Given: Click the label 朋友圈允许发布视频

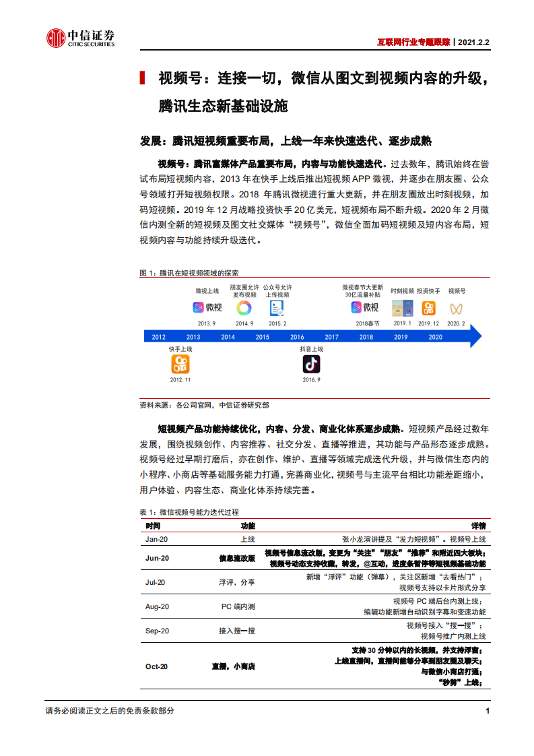Looking at the screenshot, I should coord(244,290).
